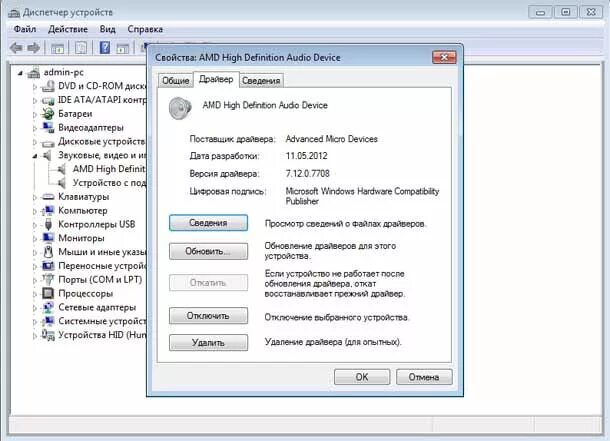Click the Удалить button
This screenshot has width=610, height=441.
coord(208,343)
